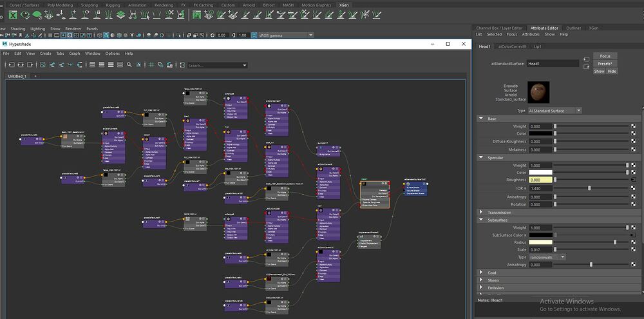Viewport: 644px width, 319px height.
Task: Click the magnifier icon in Hypershade toolbar
Action: pyautogui.click(x=129, y=64)
